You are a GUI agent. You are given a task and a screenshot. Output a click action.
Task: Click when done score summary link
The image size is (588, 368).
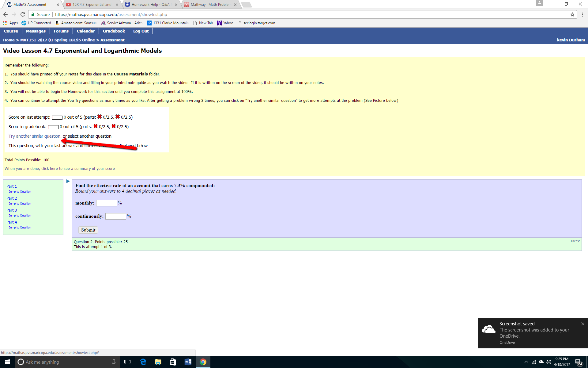(59, 169)
